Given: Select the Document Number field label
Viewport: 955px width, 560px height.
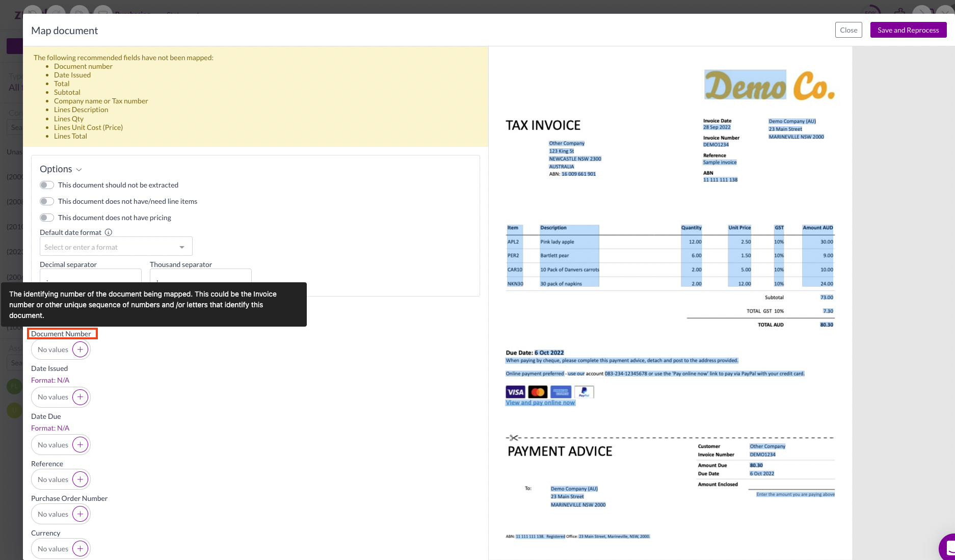Looking at the screenshot, I should tap(61, 334).
